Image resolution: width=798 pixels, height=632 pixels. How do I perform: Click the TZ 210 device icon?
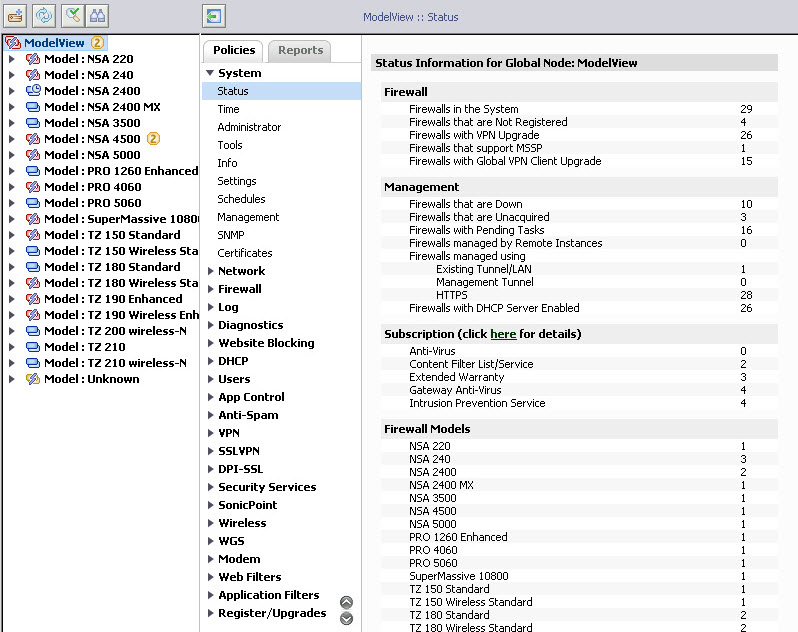pos(33,347)
